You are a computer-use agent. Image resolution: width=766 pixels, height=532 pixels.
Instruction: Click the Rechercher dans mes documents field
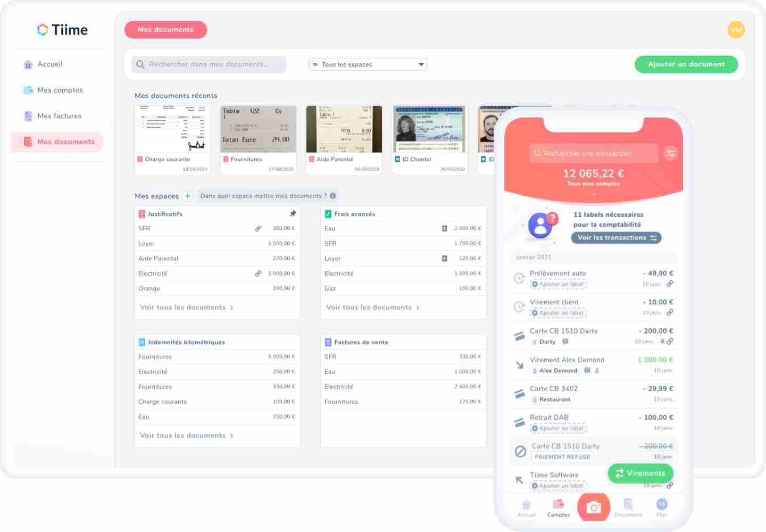pos(209,64)
